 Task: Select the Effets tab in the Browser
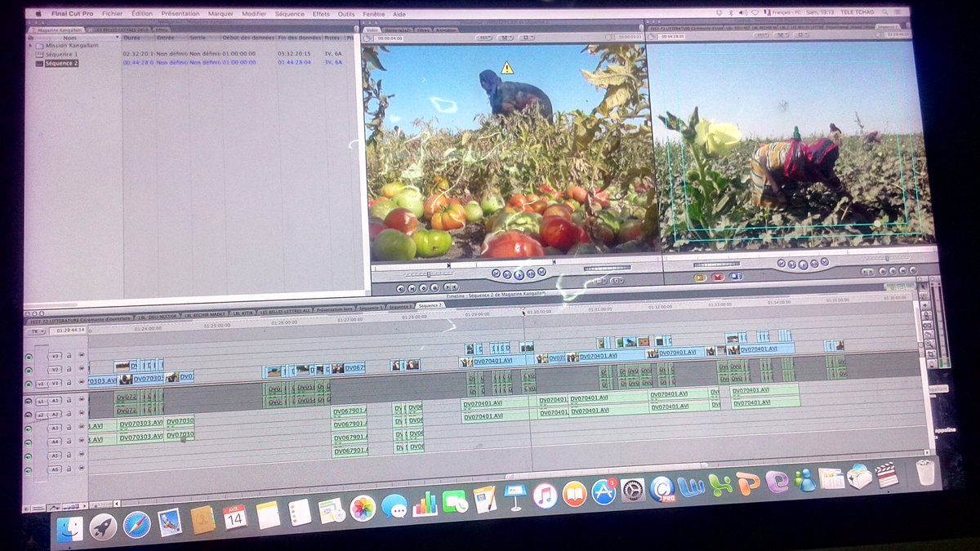[163, 30]
